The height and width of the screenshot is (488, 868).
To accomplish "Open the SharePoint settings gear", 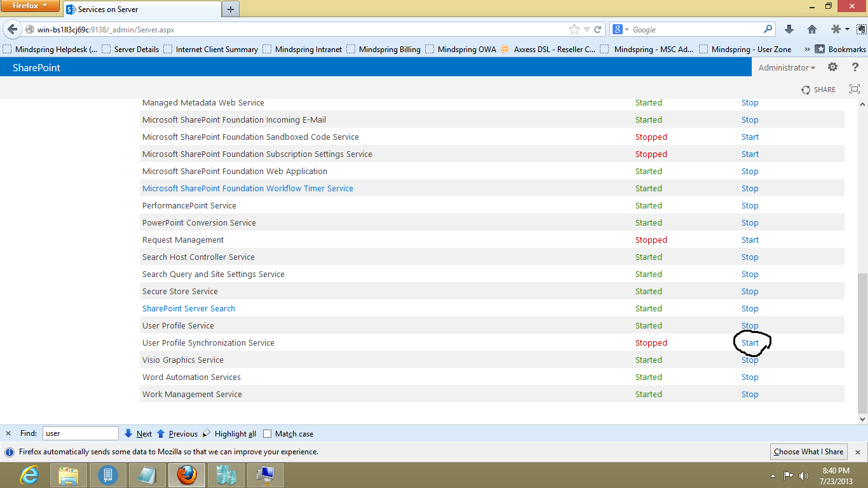I will 832,67.
